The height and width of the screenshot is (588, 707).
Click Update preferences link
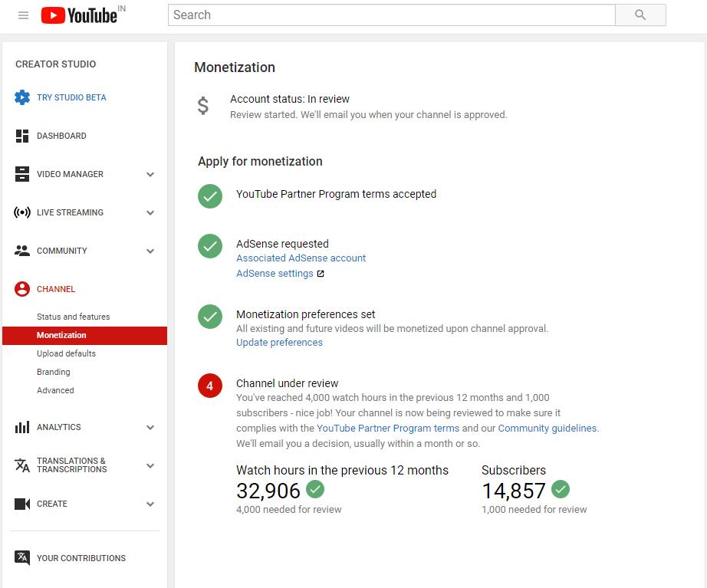click(280, 342)
